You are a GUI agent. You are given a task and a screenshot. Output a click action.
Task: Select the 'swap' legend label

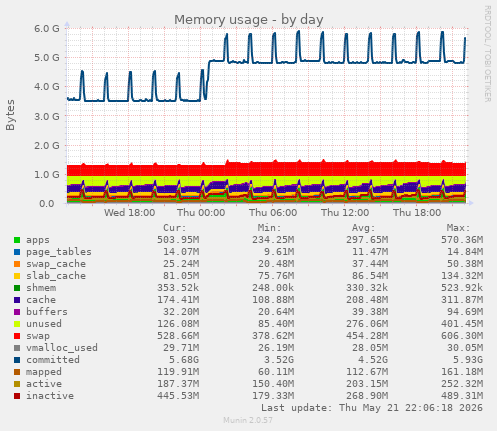38,336
